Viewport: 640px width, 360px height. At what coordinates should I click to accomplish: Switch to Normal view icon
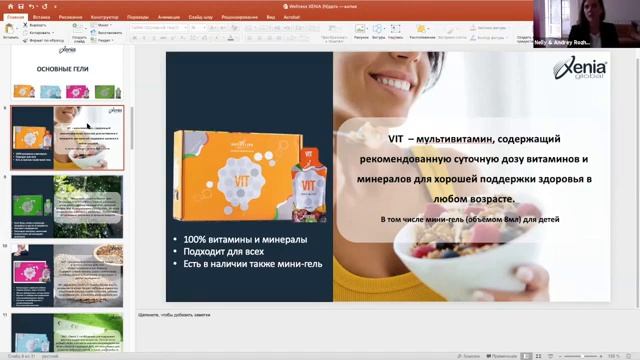click(527, 356)
